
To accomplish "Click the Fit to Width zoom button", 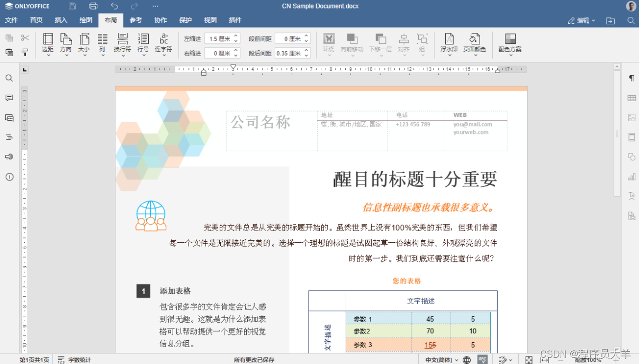I will pos(544,360).
